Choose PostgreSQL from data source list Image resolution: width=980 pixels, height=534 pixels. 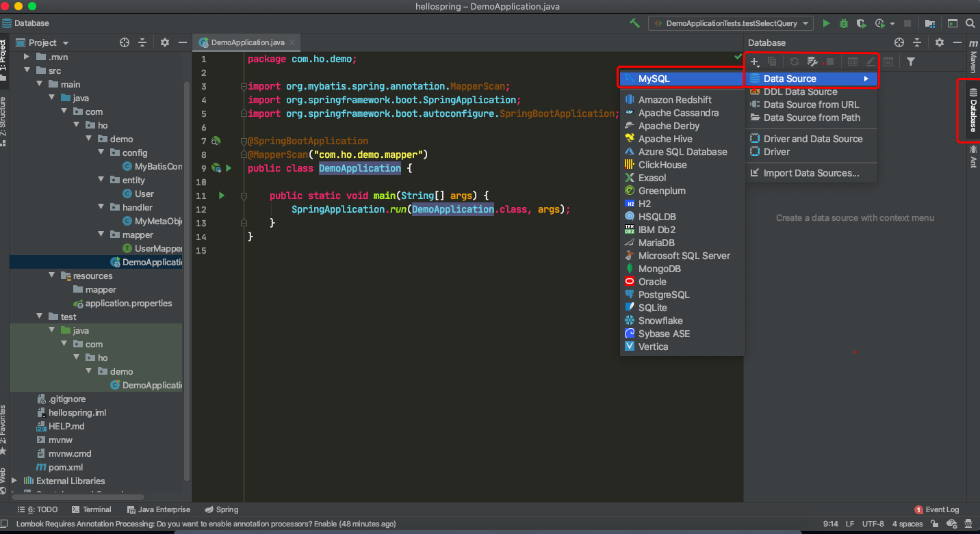681,295
